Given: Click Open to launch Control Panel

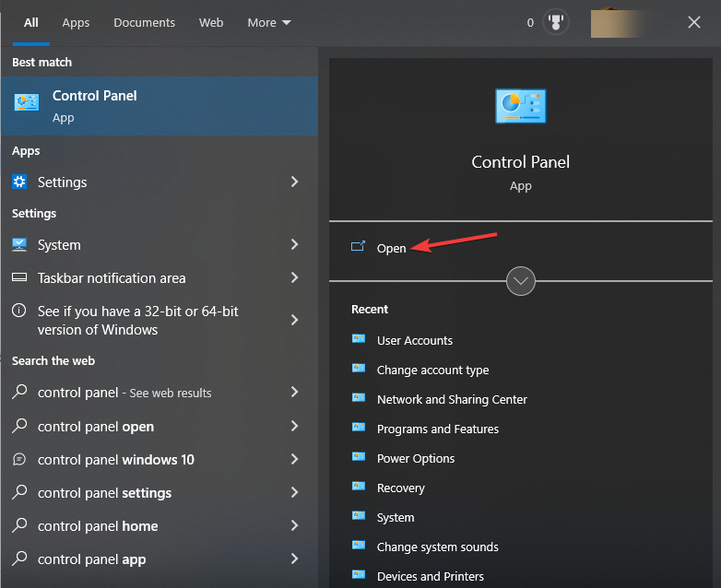Looking at the screenshot, I should tap(391, 248).
